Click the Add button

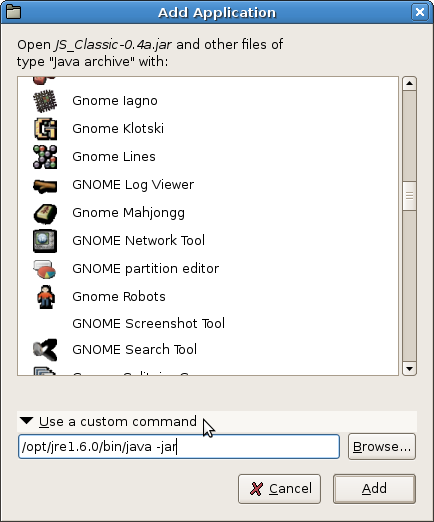pyautogui.click(x=374, y=488)
